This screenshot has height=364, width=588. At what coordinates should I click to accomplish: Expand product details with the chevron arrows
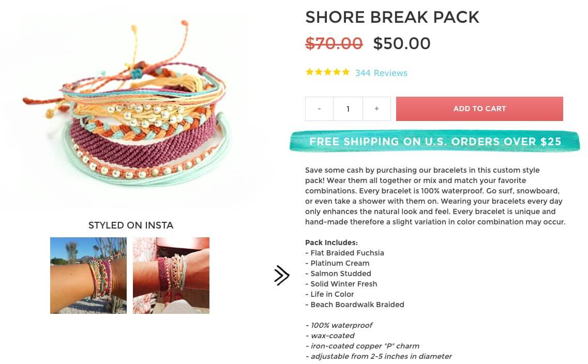click(282, 276)
